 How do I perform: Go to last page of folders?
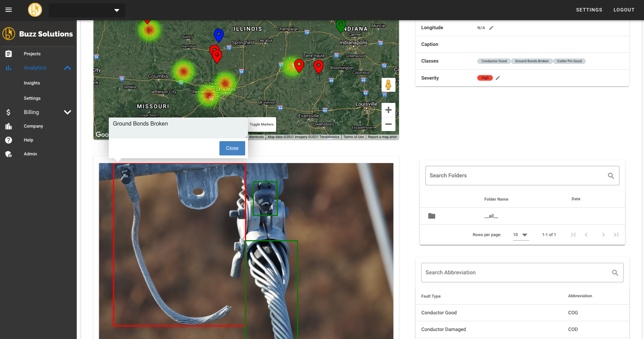click(616, 235)
